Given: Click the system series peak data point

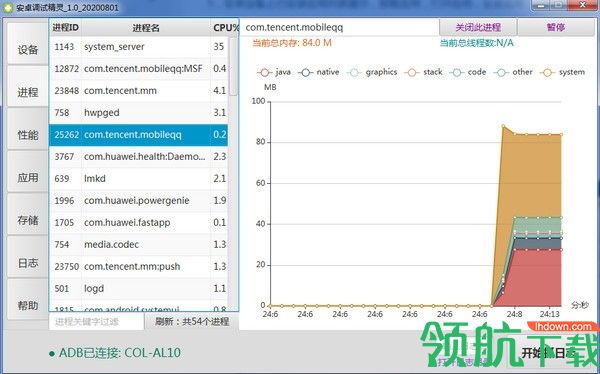Looking at the screenshot, I should click(503, 126).
